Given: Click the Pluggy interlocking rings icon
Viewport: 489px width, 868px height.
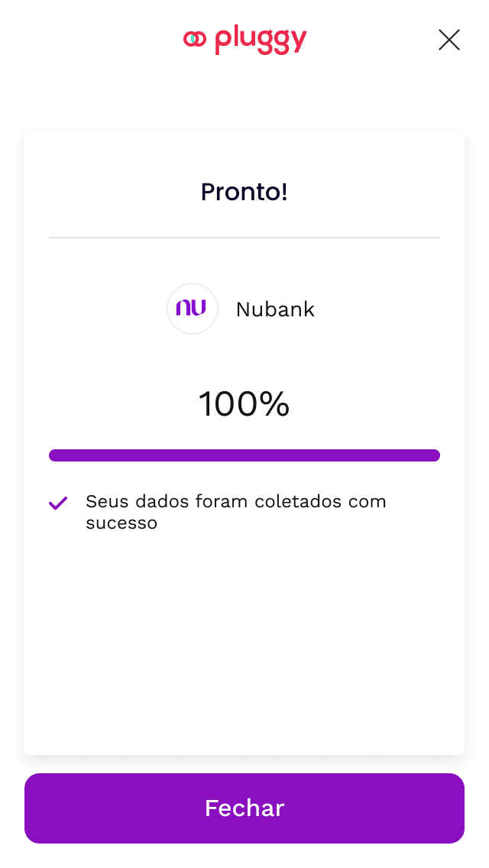Looking at the screenshot, I should pyautogui.click(x=195, y=39).
